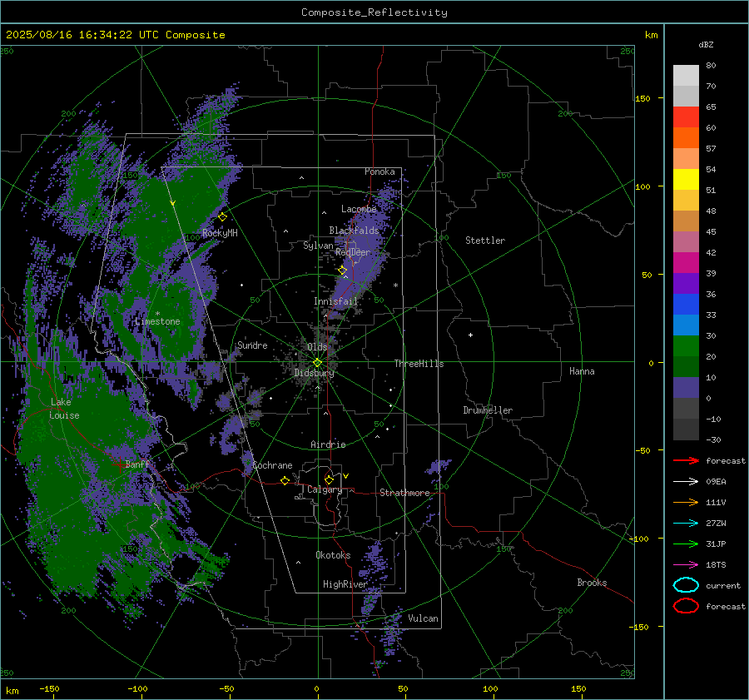The image size is (749, 700).
Task: Click the -30 dBZ dark gray swatch
Action: pos(686,429)
